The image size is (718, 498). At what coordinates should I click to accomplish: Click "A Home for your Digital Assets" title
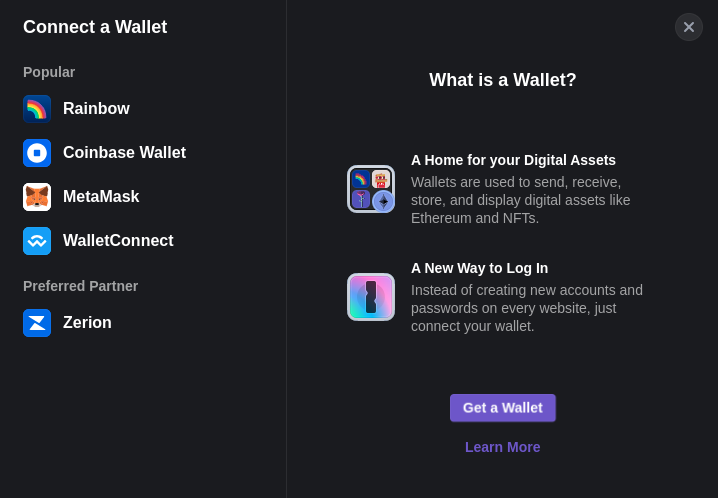[513, 160]
